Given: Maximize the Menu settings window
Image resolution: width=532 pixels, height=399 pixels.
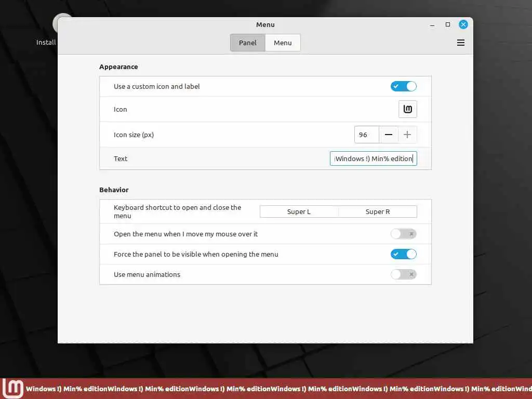Looking at the screenshot, I should [447, 24].
